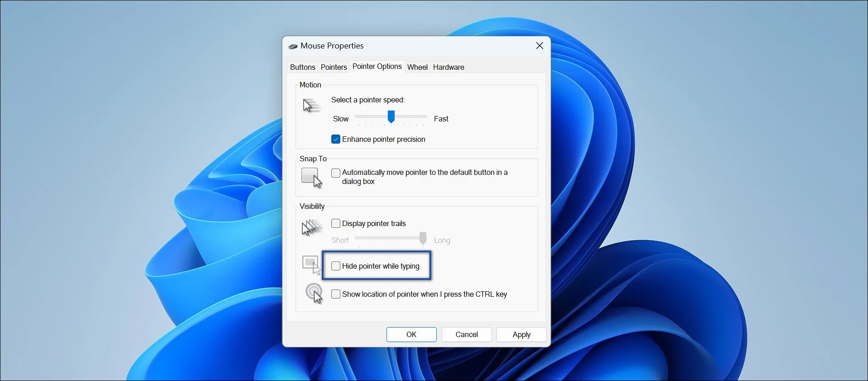This screenshot has height=381, width=868.
Task: Enable show pointer location with CTRL key
Action: (336, 294)
